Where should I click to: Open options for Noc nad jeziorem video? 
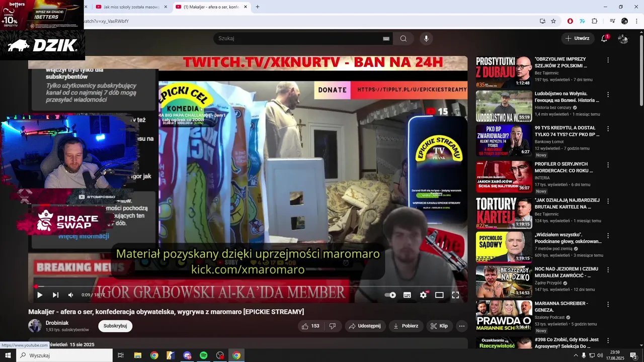point(608,270)
